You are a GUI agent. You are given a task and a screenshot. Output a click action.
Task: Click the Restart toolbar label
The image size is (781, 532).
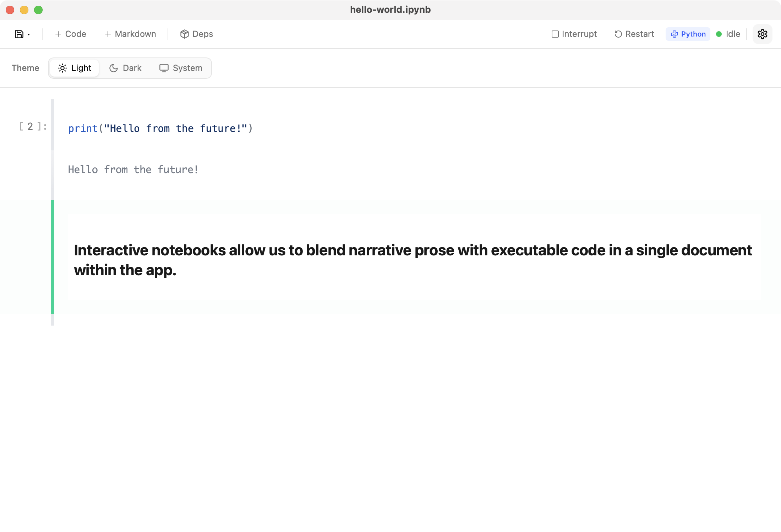tap(639, 34)
